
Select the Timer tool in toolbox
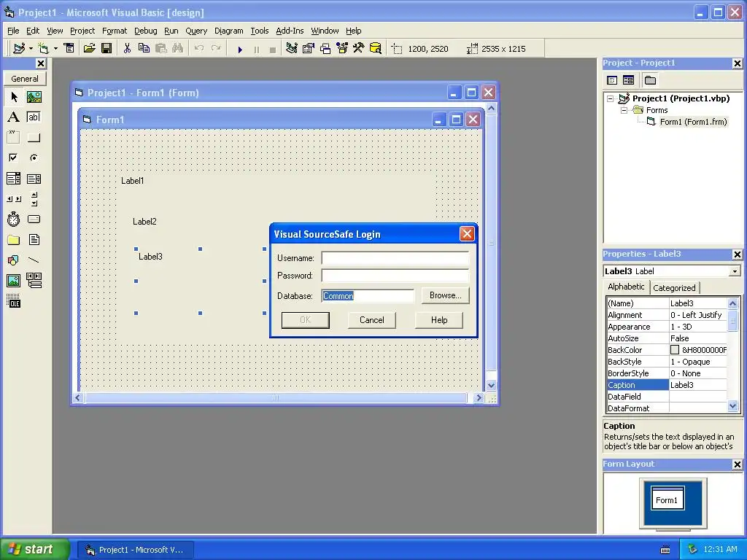pos(14,219)
